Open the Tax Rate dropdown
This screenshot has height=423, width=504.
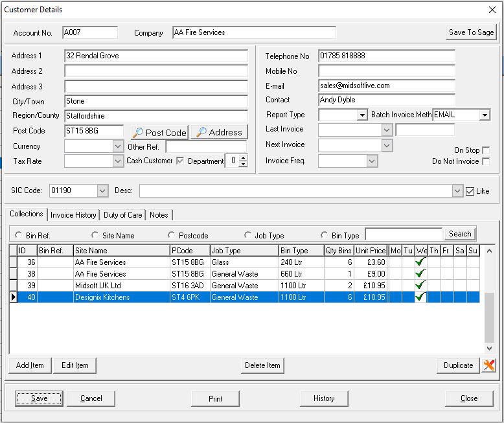(x=118, y=161)
